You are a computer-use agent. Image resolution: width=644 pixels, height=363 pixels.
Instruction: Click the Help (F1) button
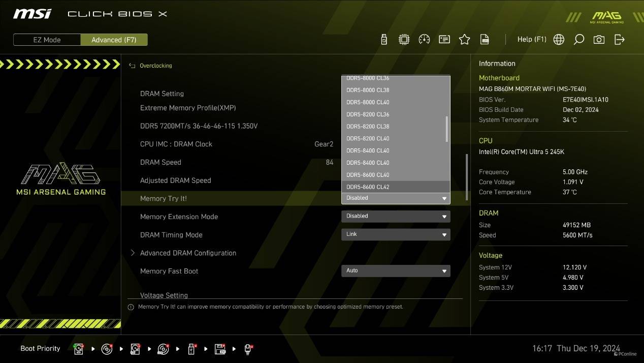pos(531,40)
